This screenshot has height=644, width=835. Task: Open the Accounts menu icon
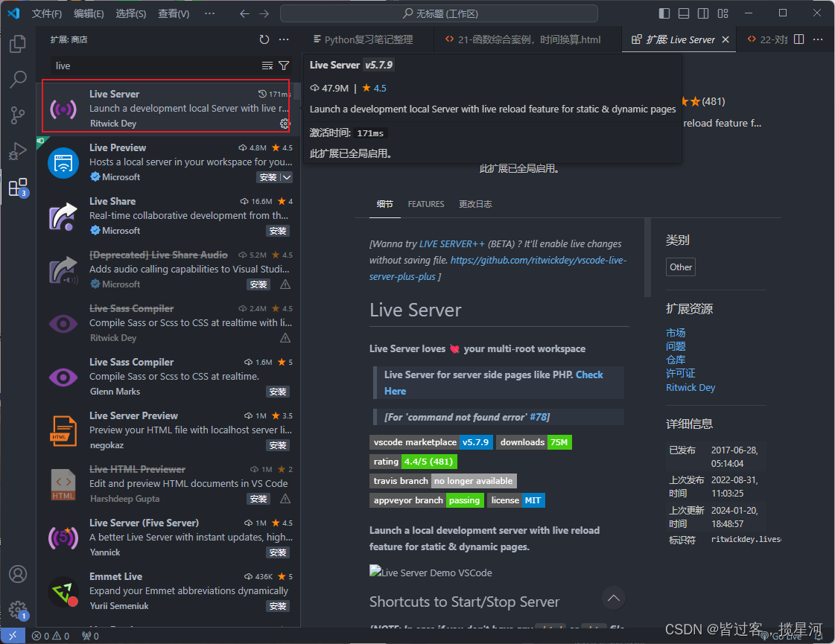(x=18, y=574)
